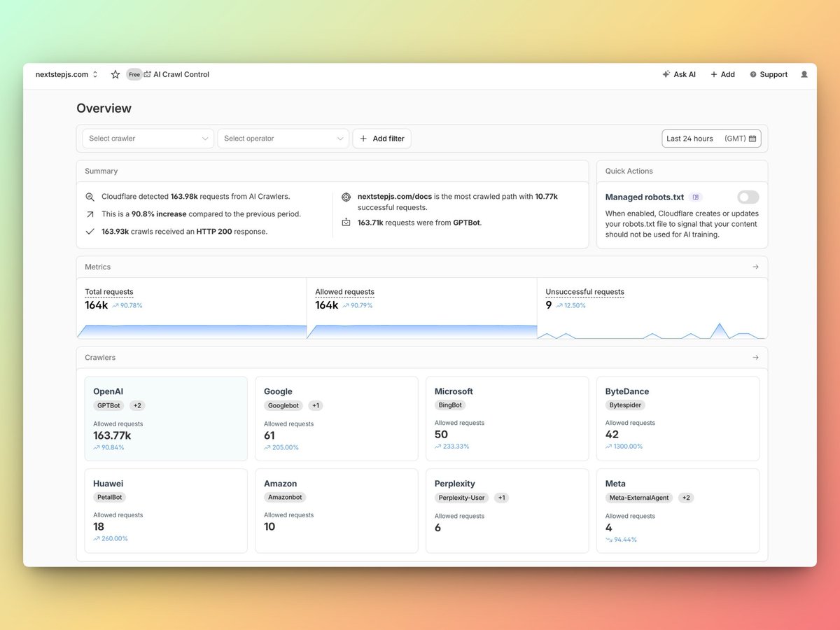Open the OpenAI crawler card
The height and width of the screenshot is (630, 840).
pyautogui.click(x=166, y=419)
